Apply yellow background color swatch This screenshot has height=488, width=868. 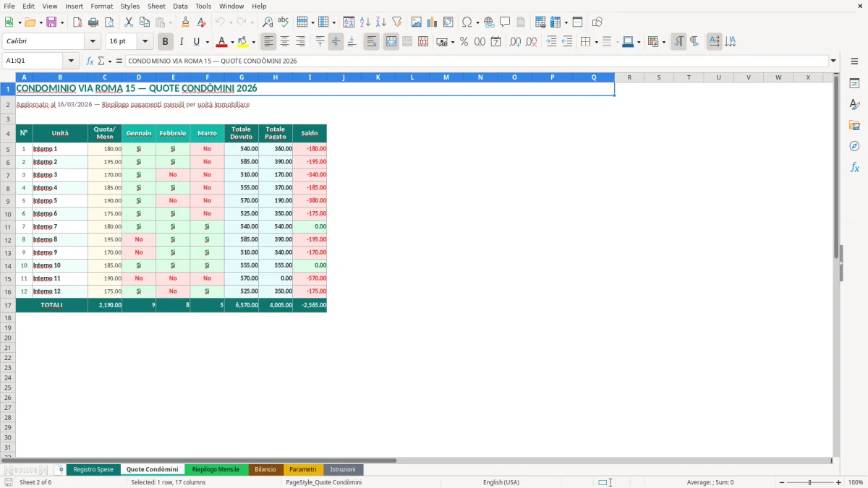pos(243,42)
